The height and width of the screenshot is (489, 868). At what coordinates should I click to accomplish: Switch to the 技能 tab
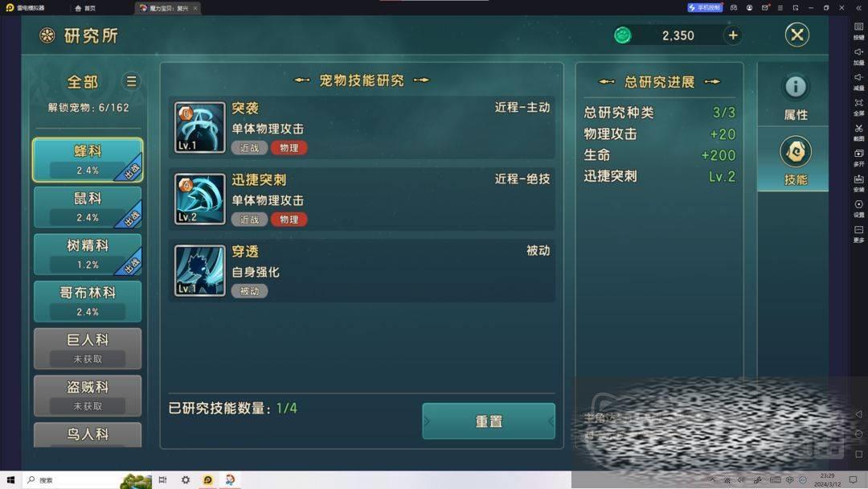click(x=796, y=159)
